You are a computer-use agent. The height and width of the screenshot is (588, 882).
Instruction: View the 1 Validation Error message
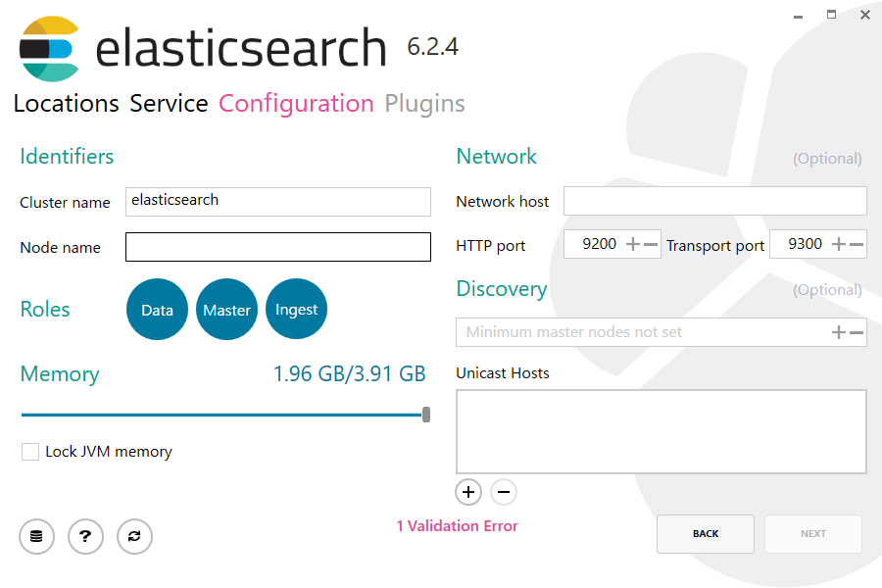pos(458,526)
